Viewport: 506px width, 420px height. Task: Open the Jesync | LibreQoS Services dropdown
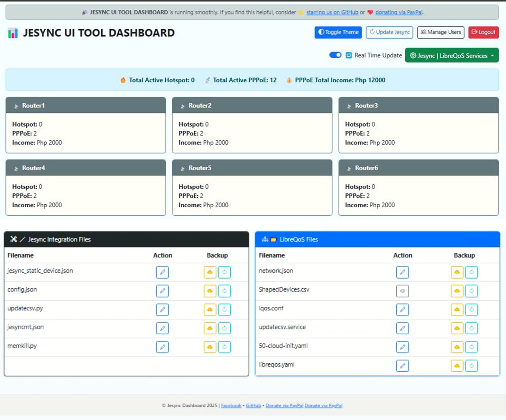(x=452, y=55)
